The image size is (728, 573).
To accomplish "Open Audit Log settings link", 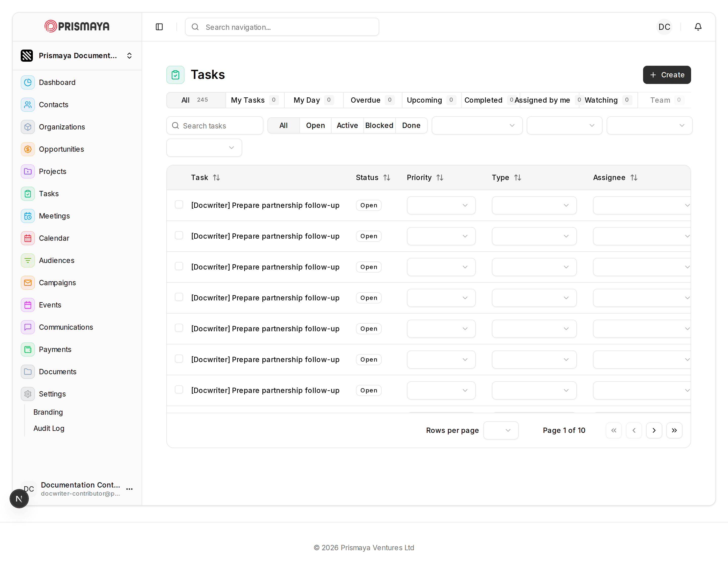I will (x=49, y=428).
